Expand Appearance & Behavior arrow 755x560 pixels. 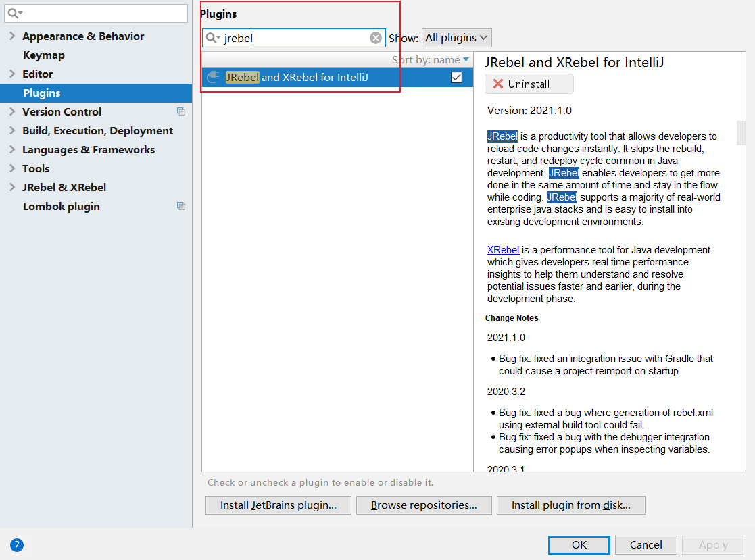(13, 36)
